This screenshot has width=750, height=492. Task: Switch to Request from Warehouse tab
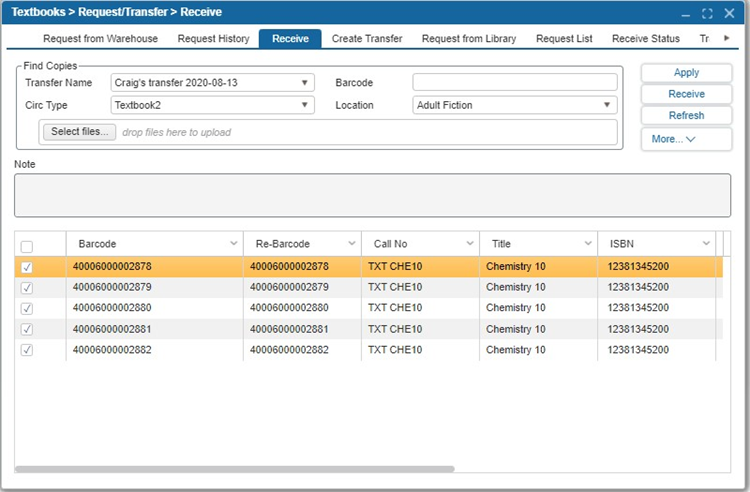point(100,39)
